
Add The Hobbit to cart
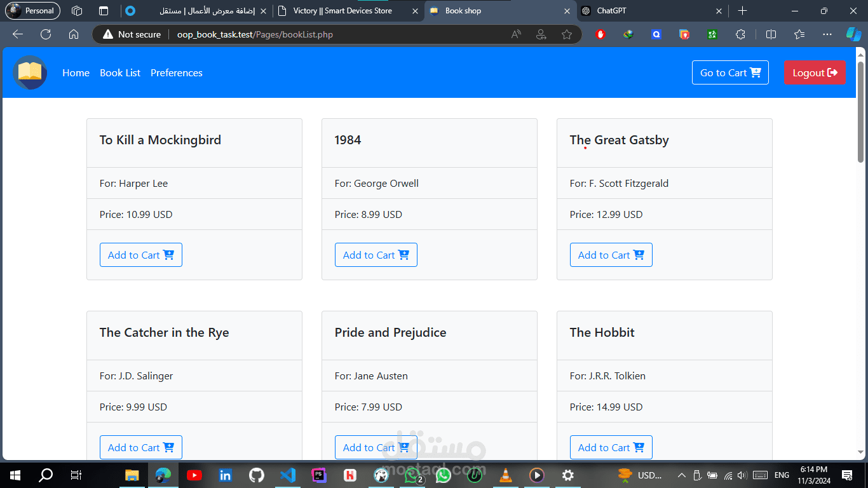click(x=611, y=447)
